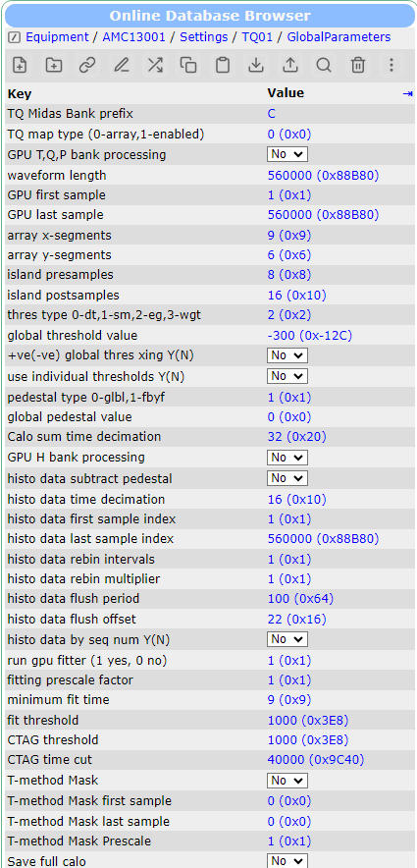The image size is (417, 868).
Task: Open GPU T,Q,P bank processing dropdown
Action: [x=287, y=154]
